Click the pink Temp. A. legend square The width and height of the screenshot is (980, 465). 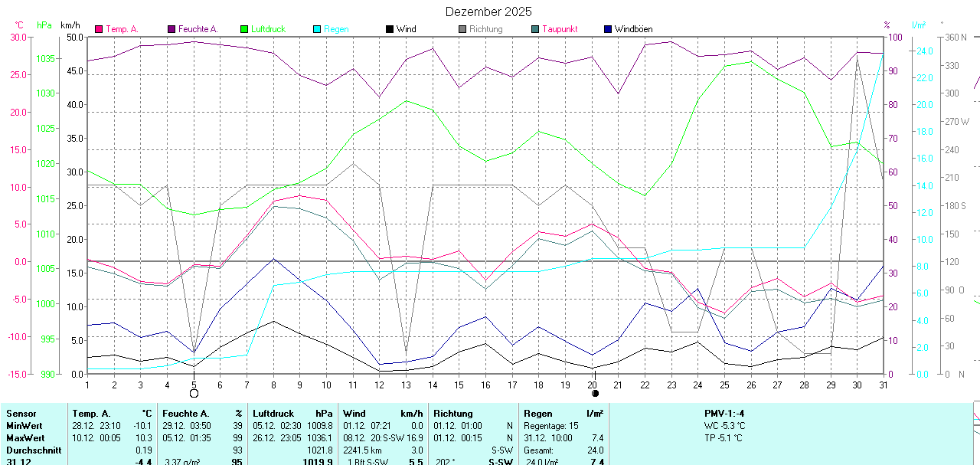click(99, 29)
